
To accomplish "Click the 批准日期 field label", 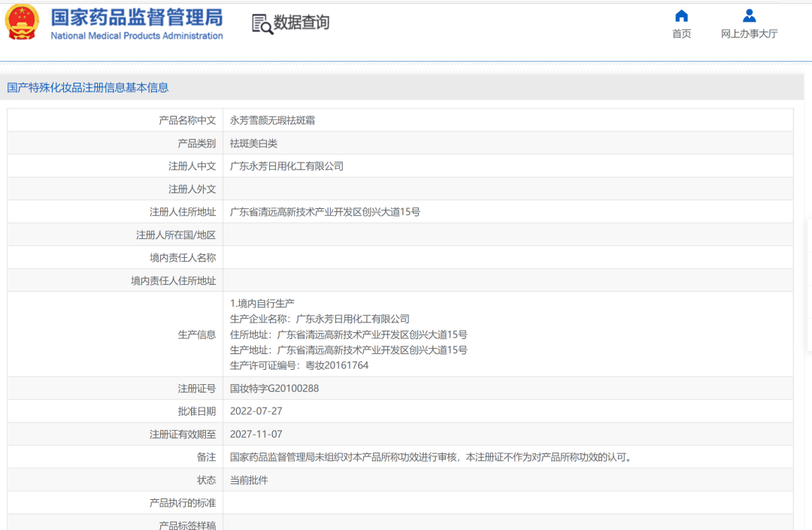I will click(x=197, y=411).
